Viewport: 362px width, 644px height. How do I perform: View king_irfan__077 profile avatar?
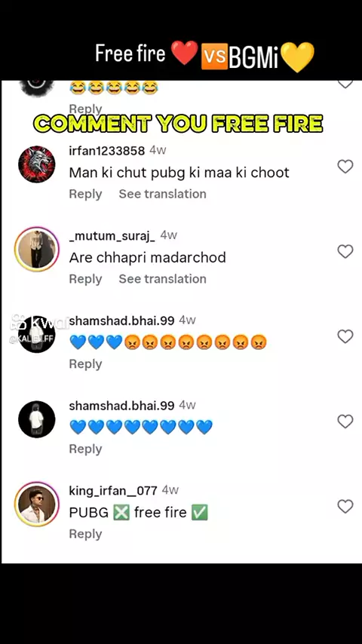(x=36, y=504)
